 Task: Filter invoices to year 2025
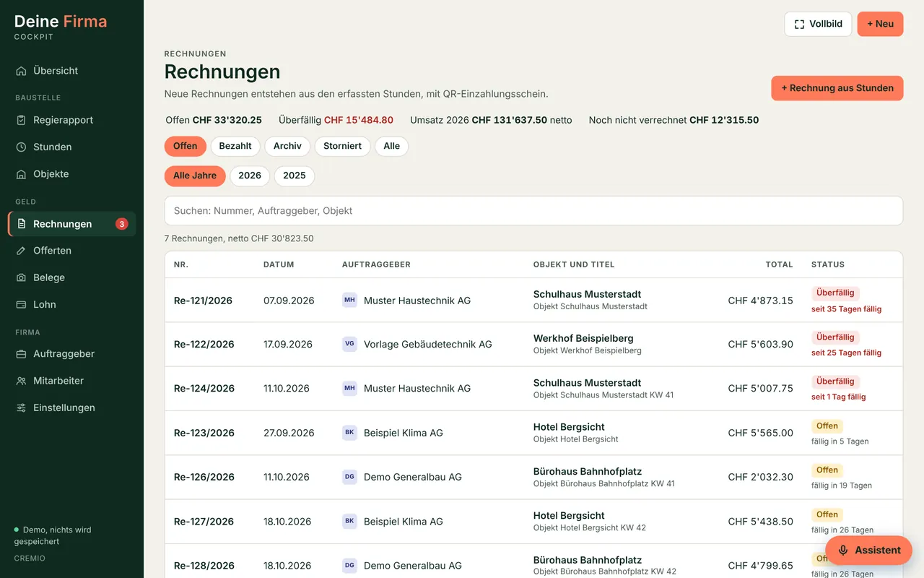click(x=295, y=176)
